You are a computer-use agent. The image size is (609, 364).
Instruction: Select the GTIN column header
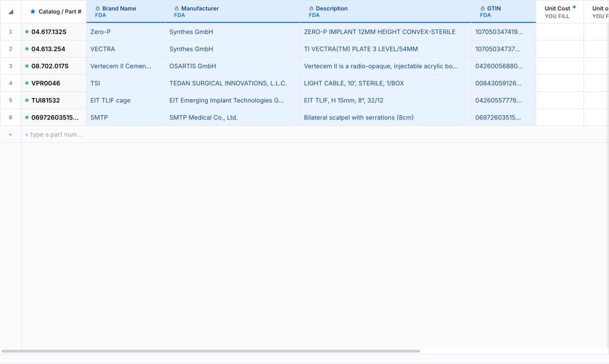503,11
